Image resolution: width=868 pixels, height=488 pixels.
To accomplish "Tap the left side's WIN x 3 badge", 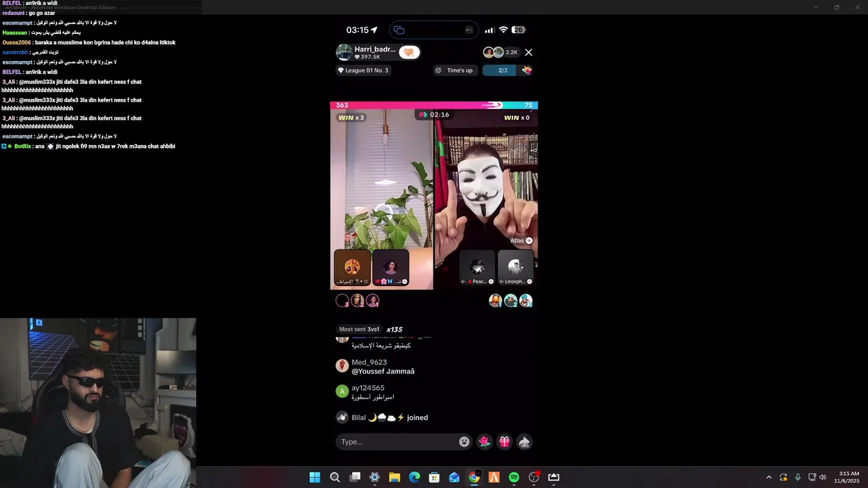I will [351, 118].
